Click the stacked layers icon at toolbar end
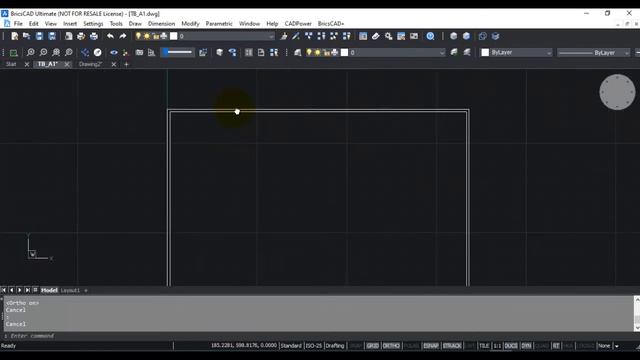The height and width of the screenshot is (360, 640). pos(495,36)
